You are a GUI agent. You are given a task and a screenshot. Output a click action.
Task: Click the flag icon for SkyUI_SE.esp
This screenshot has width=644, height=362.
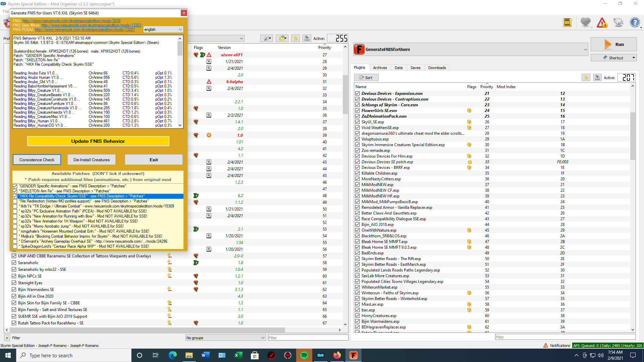point(469,122)
